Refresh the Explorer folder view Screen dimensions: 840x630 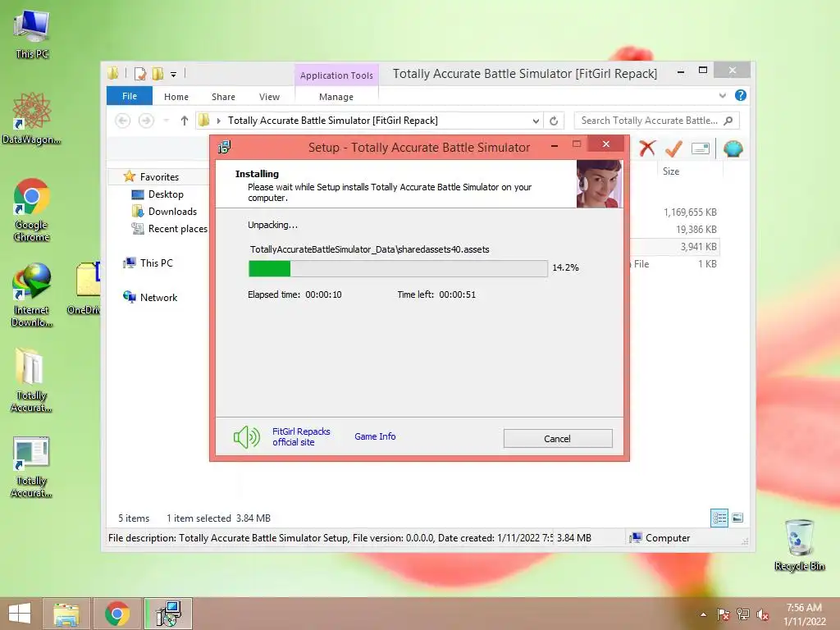coord(554,121)
